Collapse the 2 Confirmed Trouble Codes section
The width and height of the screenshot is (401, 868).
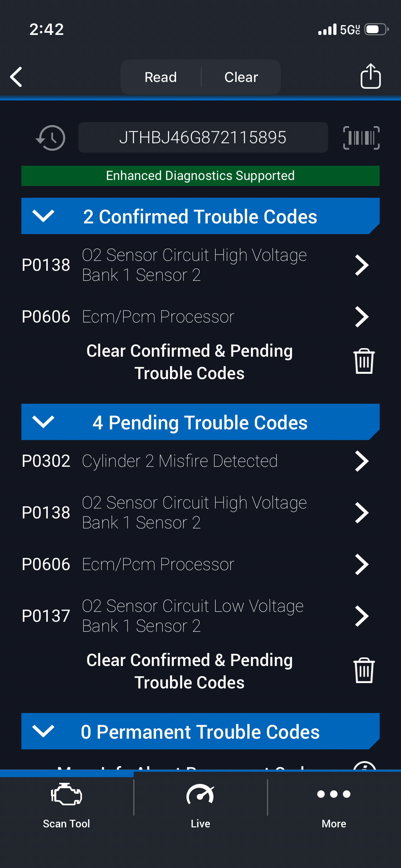point(43,216)
